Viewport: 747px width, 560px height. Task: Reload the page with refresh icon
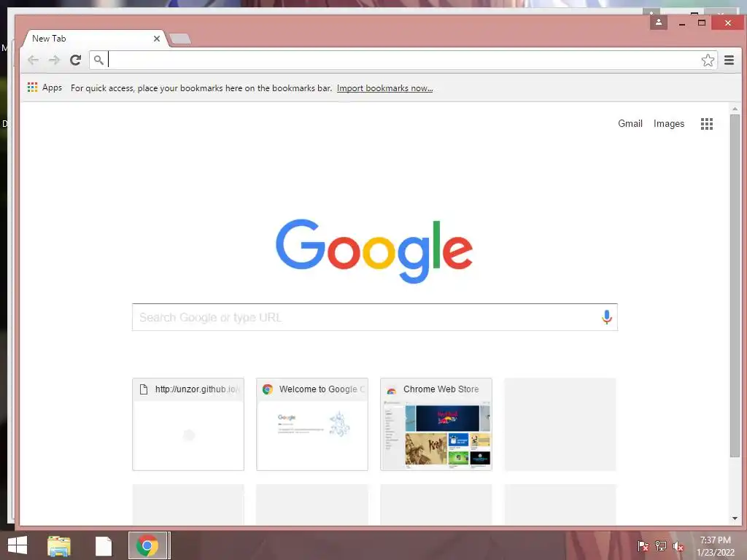pos(75,60)
